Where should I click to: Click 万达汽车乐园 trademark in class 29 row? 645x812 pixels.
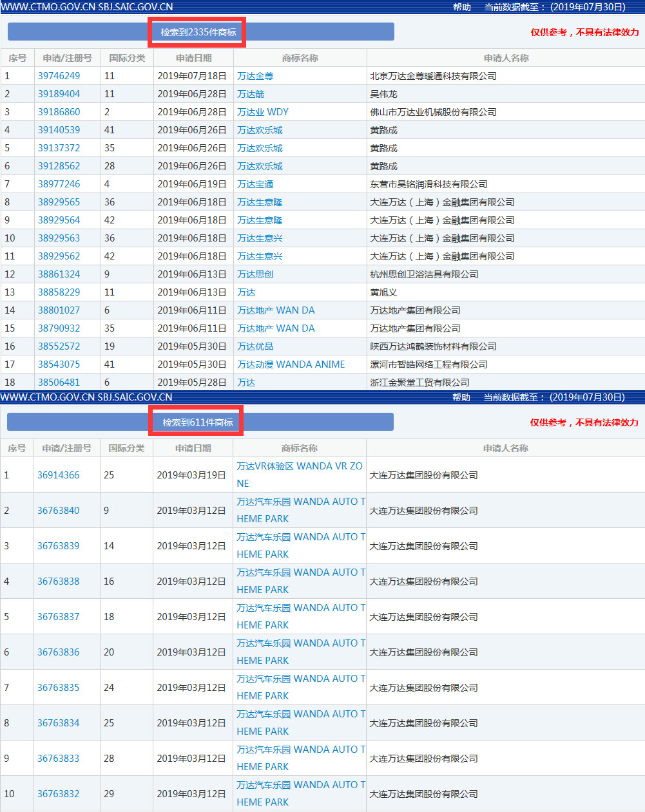pyautogui.click(x=301, y=793)
